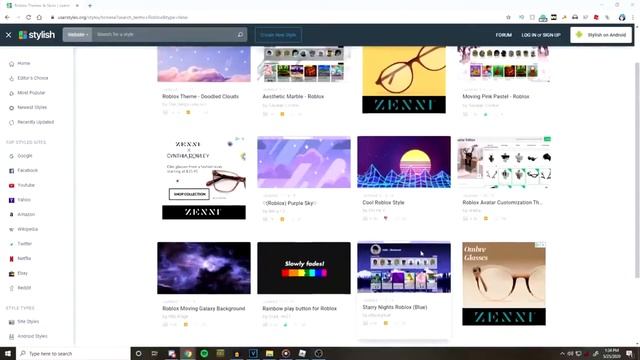Open Rainbow play button for Roblox thumbnail
640x360 pixels.
[304, 268]
